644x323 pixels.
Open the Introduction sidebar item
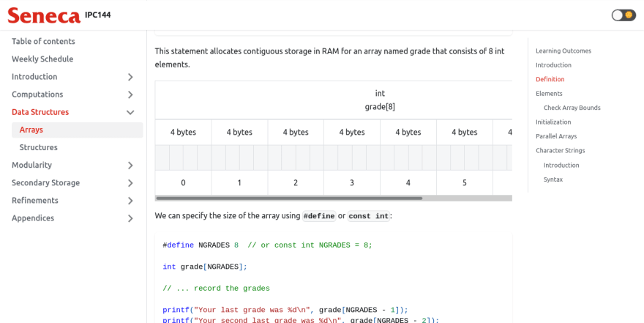[x=34, y=76]
